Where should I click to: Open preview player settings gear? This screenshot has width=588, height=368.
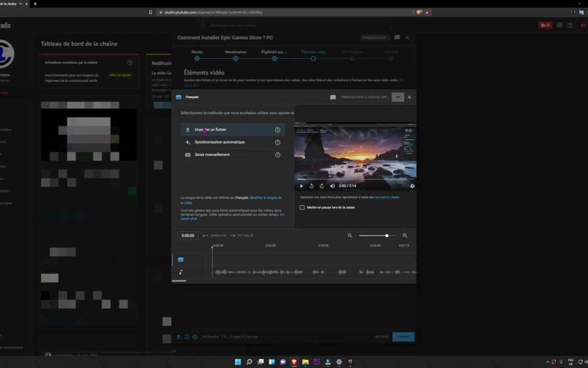(412, 186)
